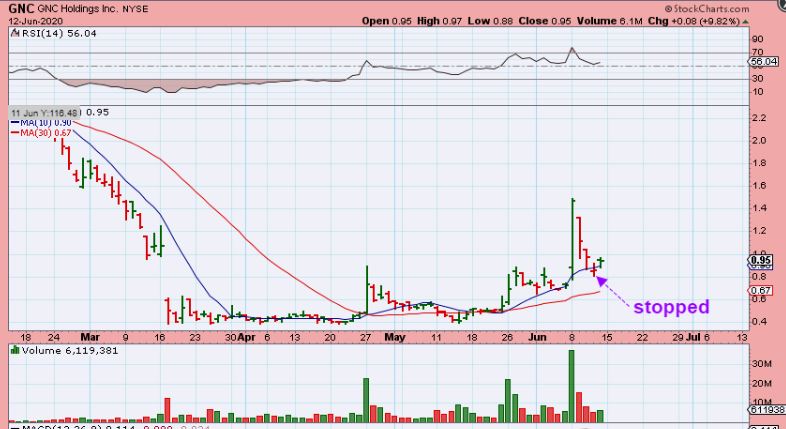Select the GNC Holdings Inc. company name
The height and width of the screenshot is (429, 786).
[78, 9]
